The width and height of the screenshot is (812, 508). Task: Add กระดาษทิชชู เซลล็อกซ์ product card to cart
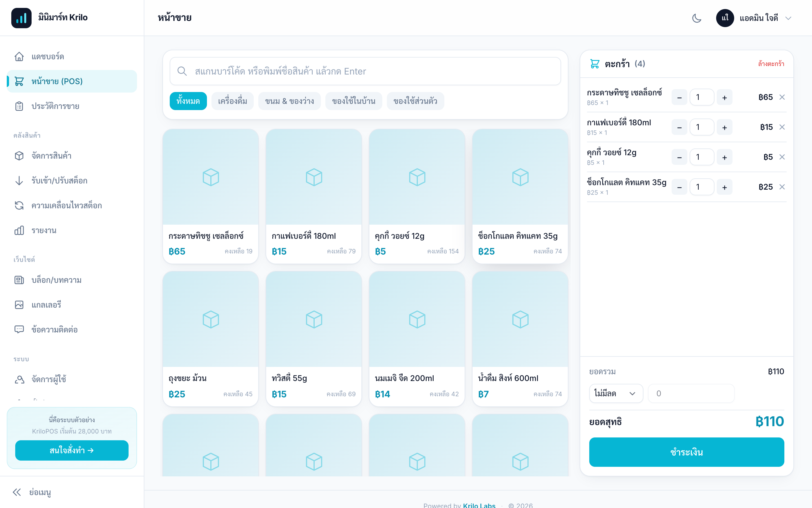coord(211,196)
